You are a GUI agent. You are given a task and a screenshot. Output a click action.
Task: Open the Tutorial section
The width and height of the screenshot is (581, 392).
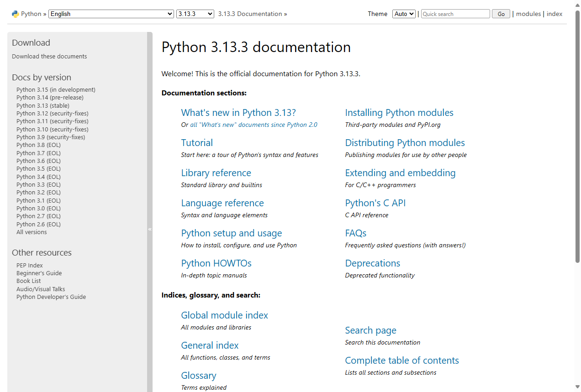pos(197,142)
